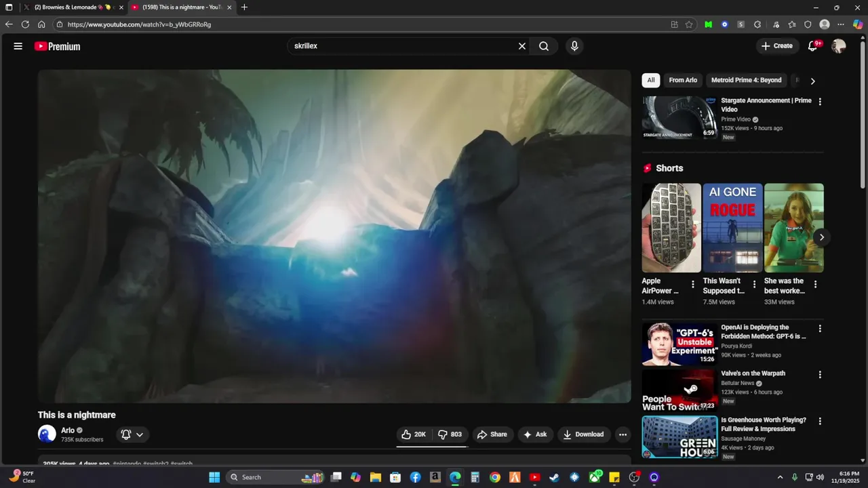Open the favorites list icon
Viewport: 868px width, 488px height.
[791, 24]
